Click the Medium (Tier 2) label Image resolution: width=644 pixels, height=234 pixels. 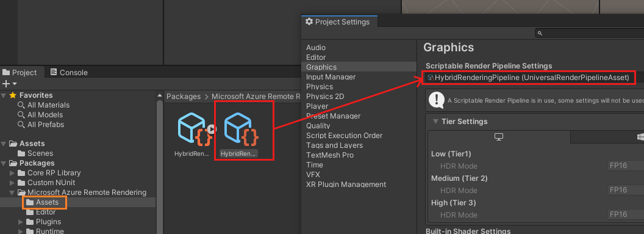pos(459,178)
